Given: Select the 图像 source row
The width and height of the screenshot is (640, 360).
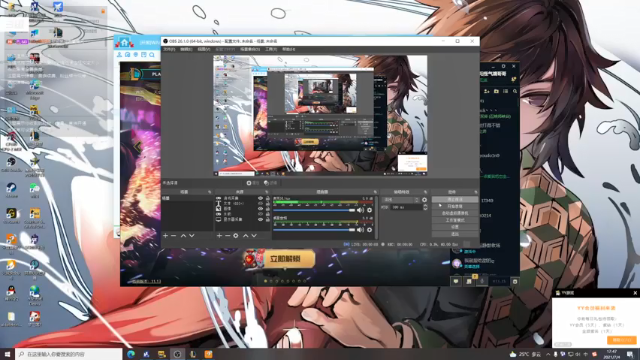Looking at the screenshot, I should (x=242, y=209).
